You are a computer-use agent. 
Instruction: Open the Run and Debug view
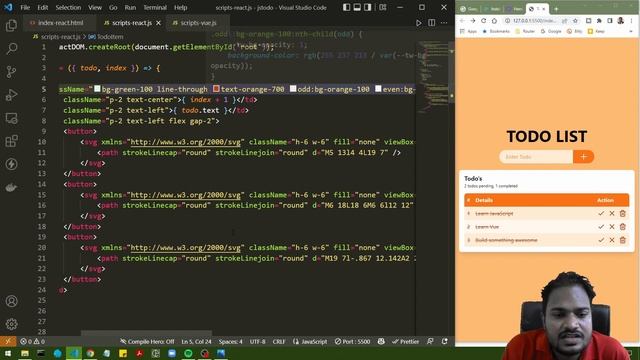[11, 95]
